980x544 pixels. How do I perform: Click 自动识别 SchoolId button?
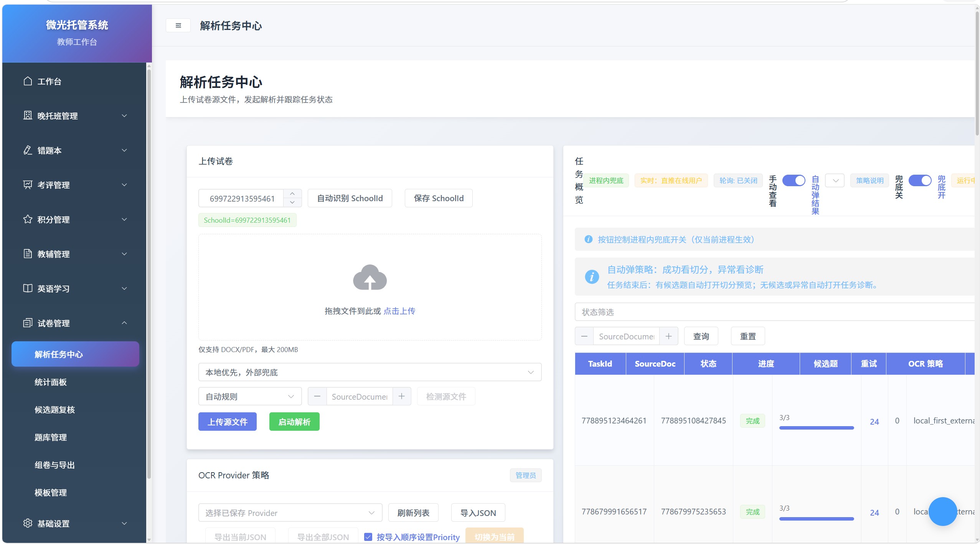pos(350,198)
